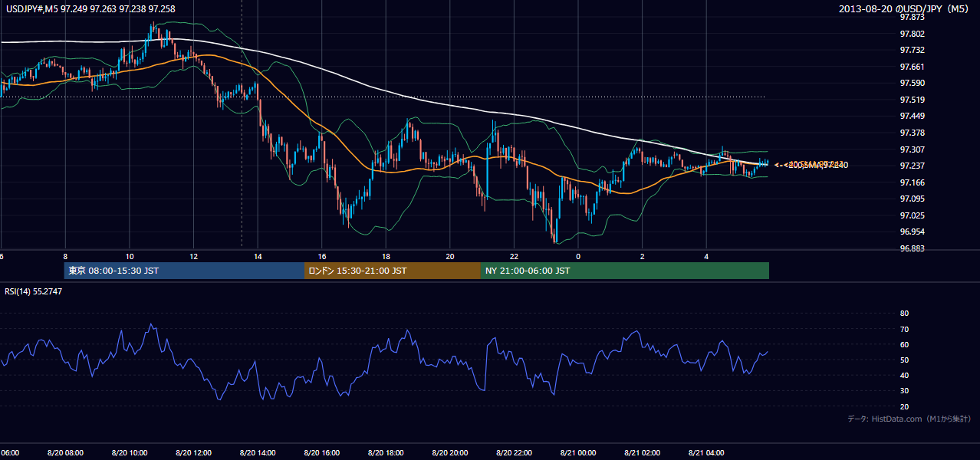The width and height of the screenshot is (980, 460).
Task: Click RSI axis level 80
Action: coord(904,314)
